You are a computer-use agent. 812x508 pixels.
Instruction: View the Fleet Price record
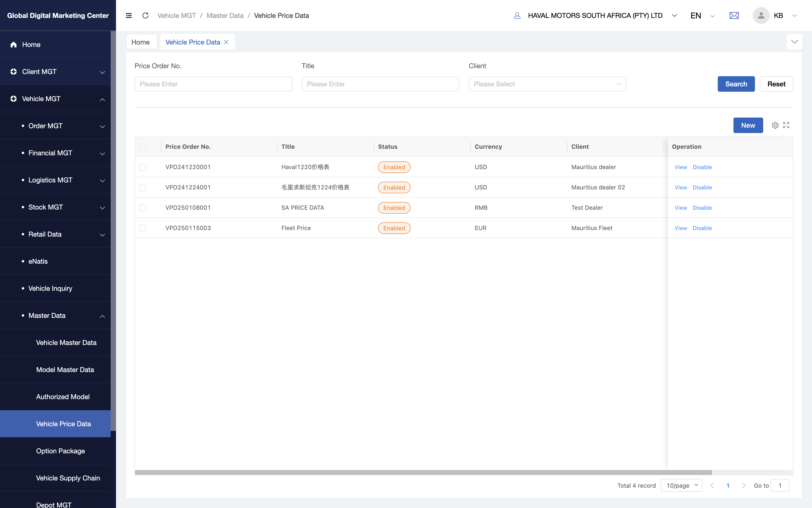click(681, 228)
